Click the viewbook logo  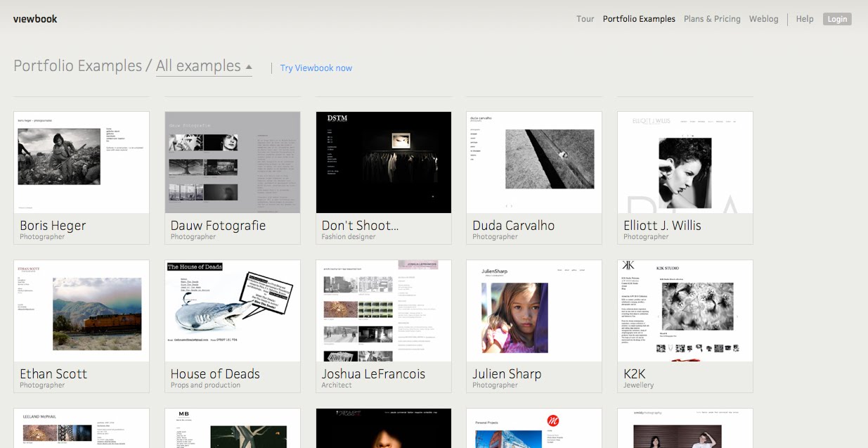point(35,19)
